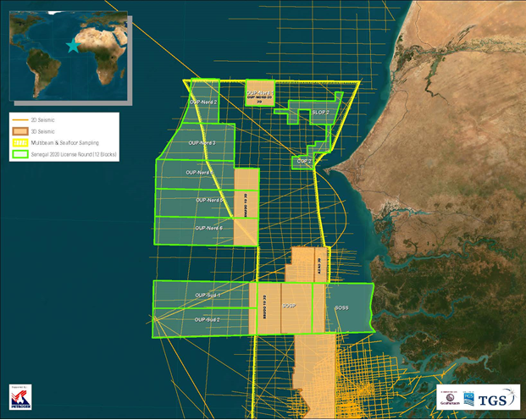Select the SOSS block near the coast

[342, 307]
